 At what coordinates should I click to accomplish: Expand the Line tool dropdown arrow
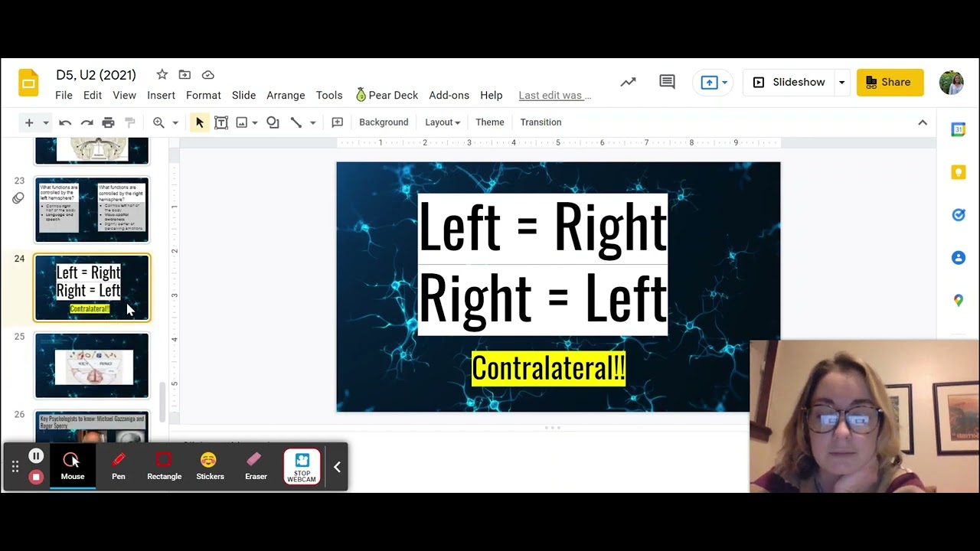(312, 122)
